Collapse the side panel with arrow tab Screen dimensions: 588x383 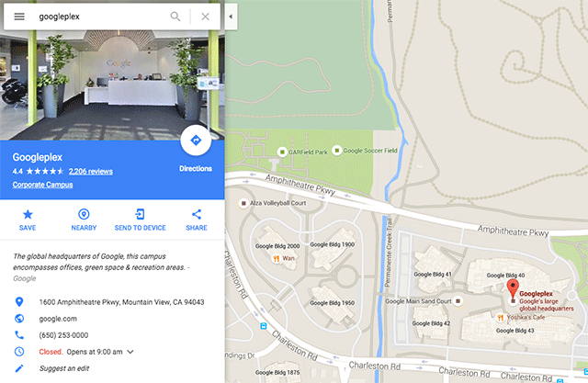click(231, 17)
